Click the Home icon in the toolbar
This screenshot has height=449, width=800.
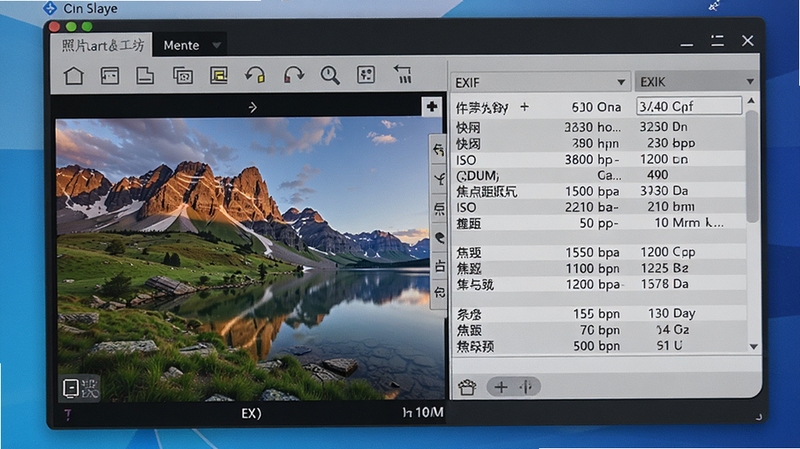73,76
